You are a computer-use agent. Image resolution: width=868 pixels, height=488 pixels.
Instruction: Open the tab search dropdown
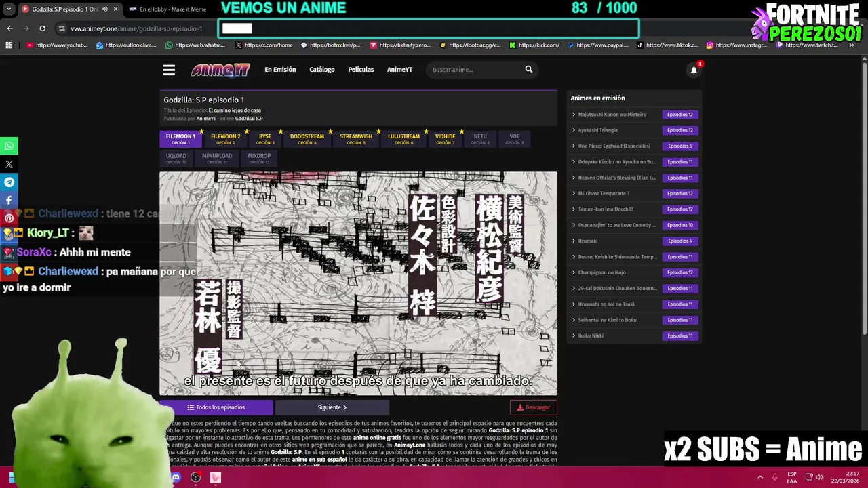[9, 9]
